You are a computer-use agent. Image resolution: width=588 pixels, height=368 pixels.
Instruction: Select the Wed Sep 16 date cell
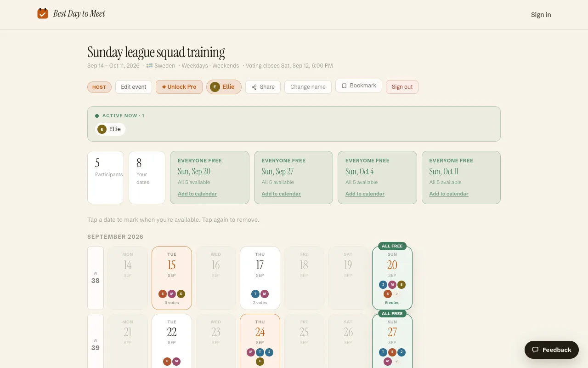216,278
